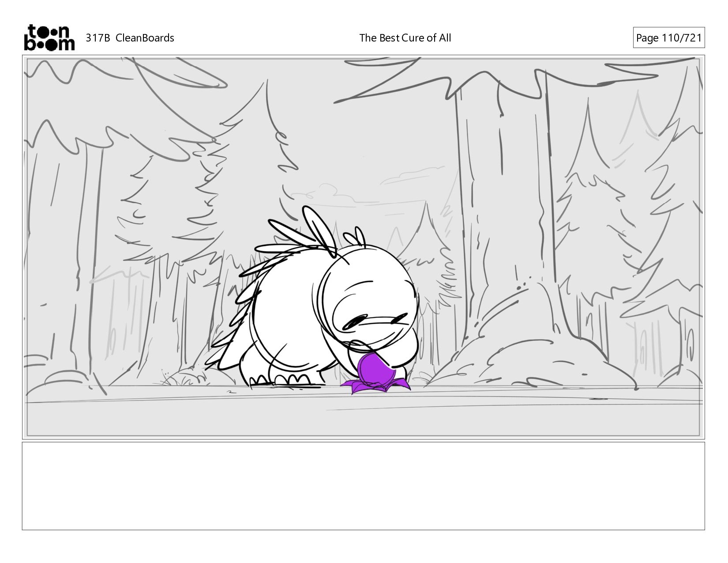
Task: Click the 'Page 110/721' box
Action: (669, 38)
